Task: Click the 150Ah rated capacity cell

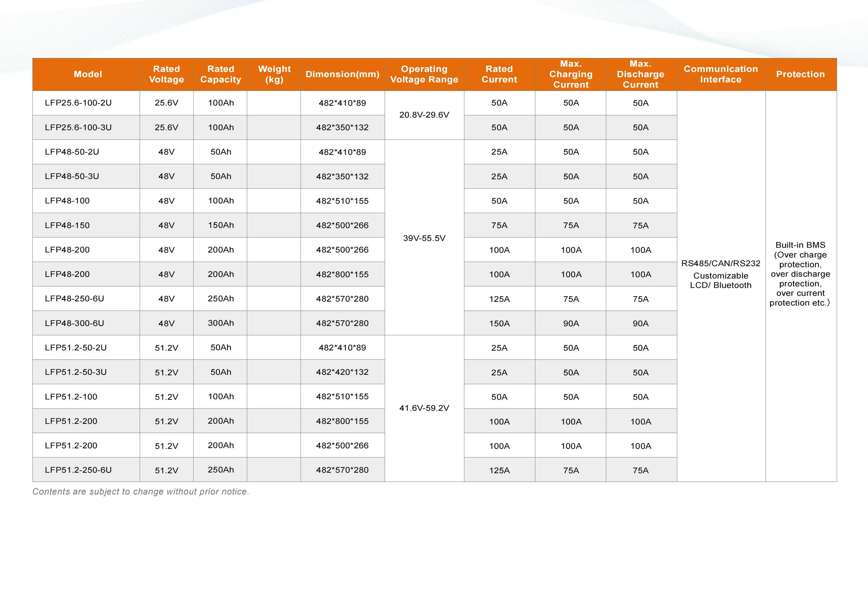Action: pos(221,225)
